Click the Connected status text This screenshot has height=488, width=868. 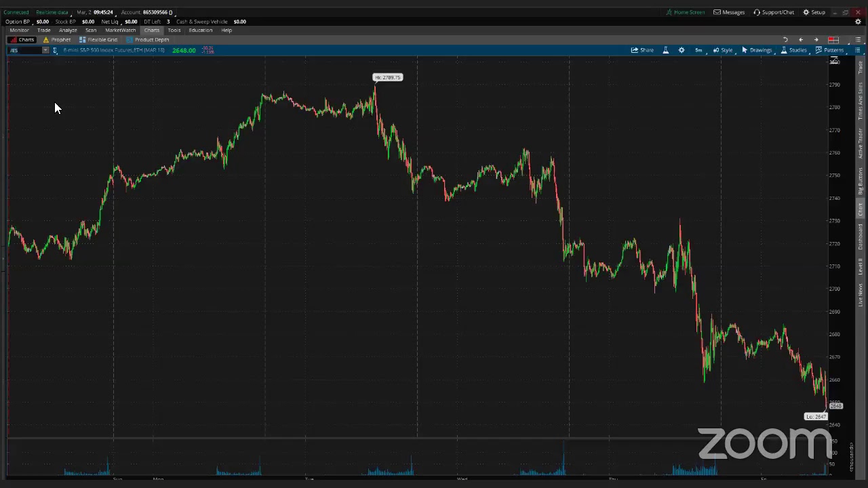[x=16, y=12]
